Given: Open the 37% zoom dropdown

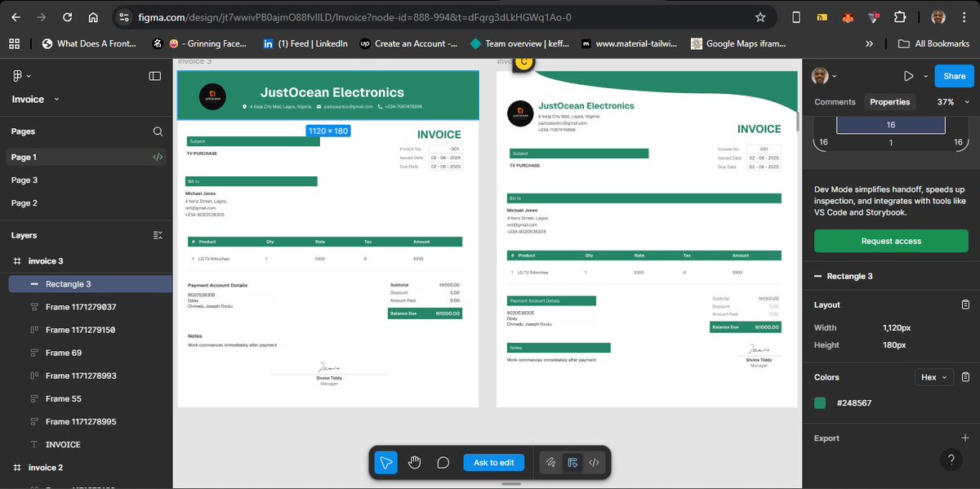Looking at the screenshot, I should point(951,102).
